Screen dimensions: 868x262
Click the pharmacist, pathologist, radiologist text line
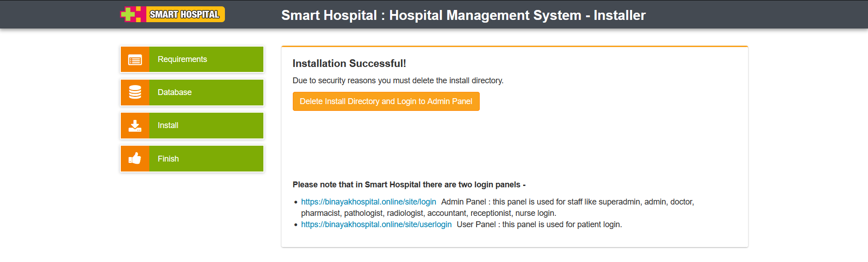(429, 213)
